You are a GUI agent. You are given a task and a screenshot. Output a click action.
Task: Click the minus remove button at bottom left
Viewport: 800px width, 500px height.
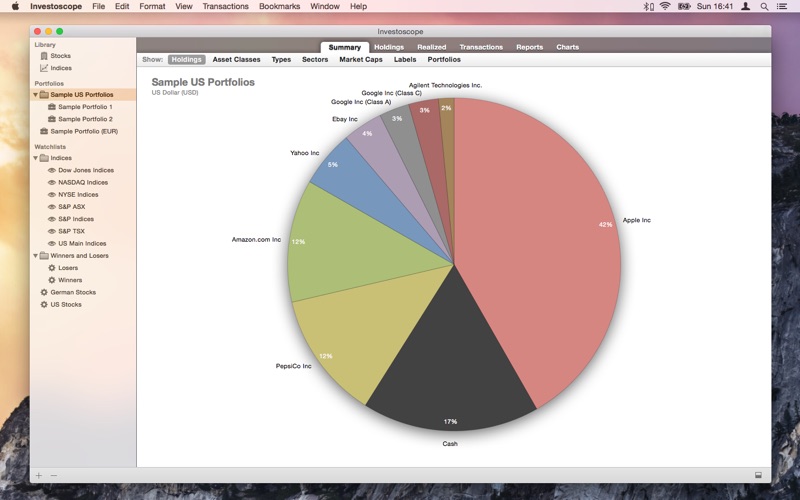[x=54, y=476]
